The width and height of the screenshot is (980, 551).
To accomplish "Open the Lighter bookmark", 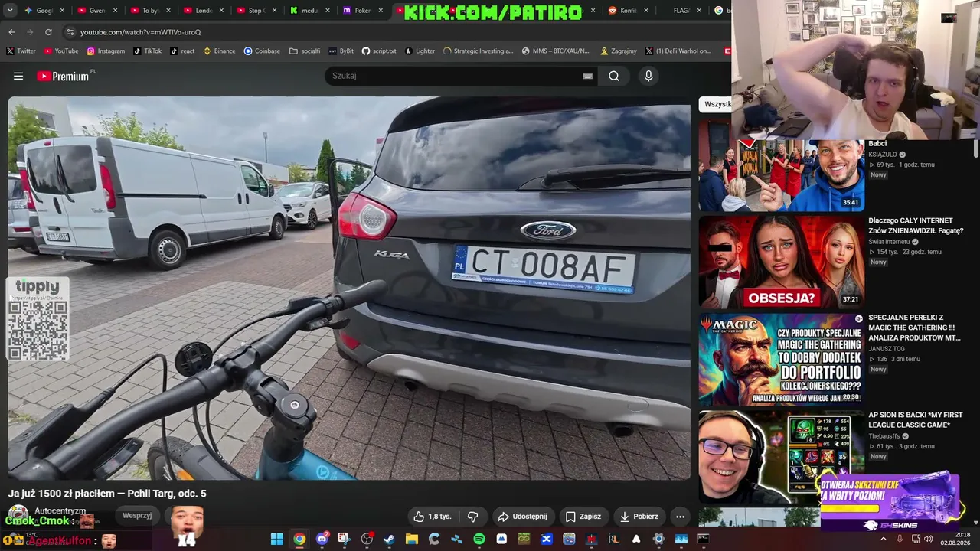I will click(420, 51).
